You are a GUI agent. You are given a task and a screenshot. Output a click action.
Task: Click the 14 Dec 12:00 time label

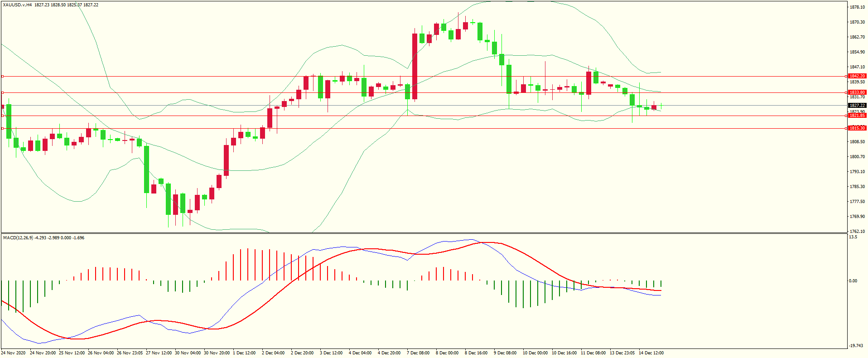point(651,353)
